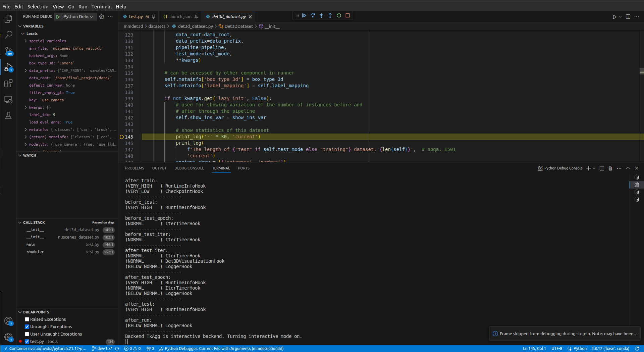Enable the Raised Exceptions checkbox
Image resolution: width=644 pixels, height=352 pixels.
[x=27, y=319]
